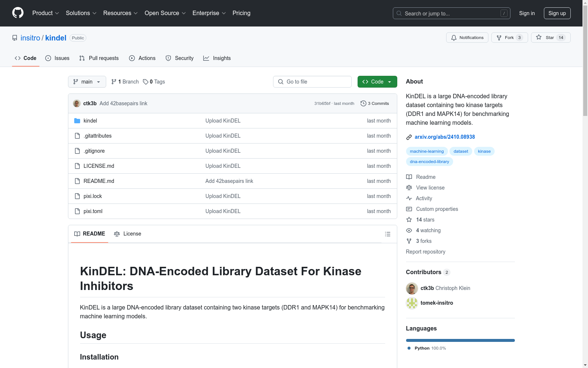Viewport: 588px width, 368px height.
Task: Click the Sign in link
Action: coord(527,13)
